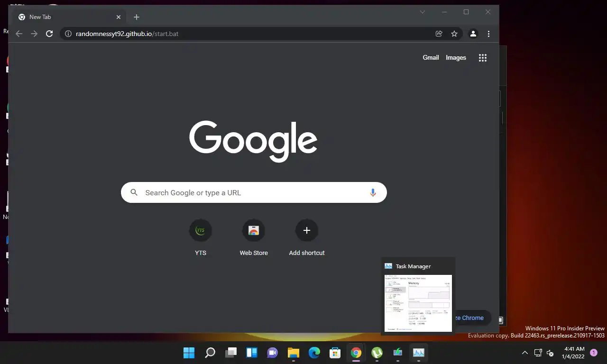Click the forward navigation arrow in Chrome
This screenshot has width=607, height=364.
pos(34,34)
